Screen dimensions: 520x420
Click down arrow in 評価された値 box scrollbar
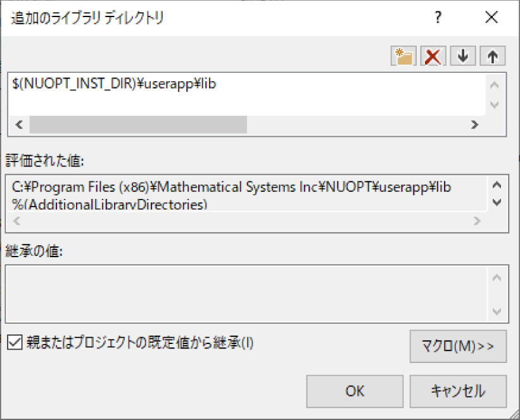(x=497, y=202)
